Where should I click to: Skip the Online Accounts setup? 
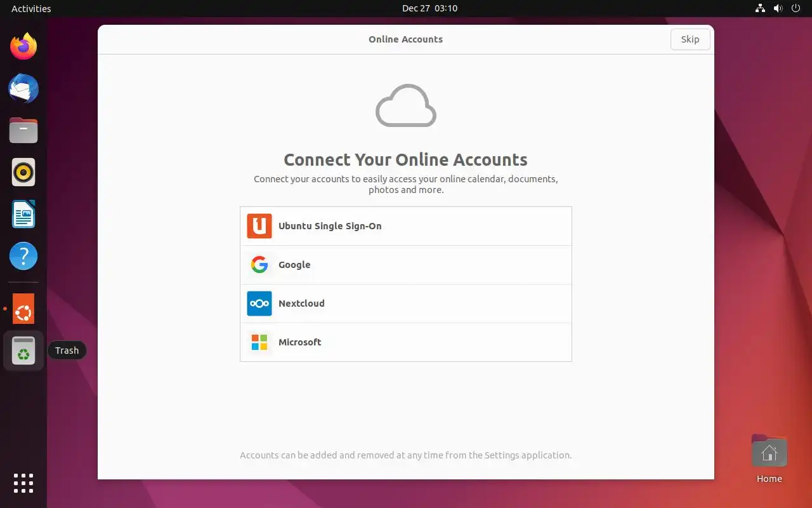(x=690, y=39)
